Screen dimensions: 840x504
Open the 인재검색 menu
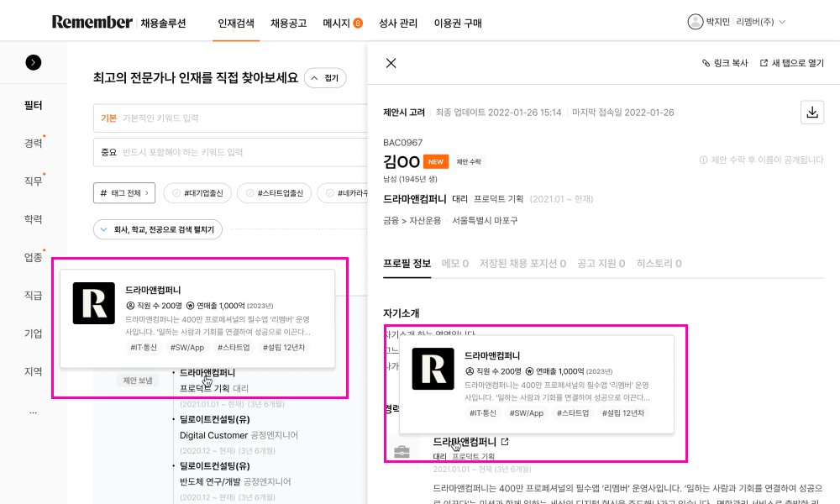coord(236,23)
